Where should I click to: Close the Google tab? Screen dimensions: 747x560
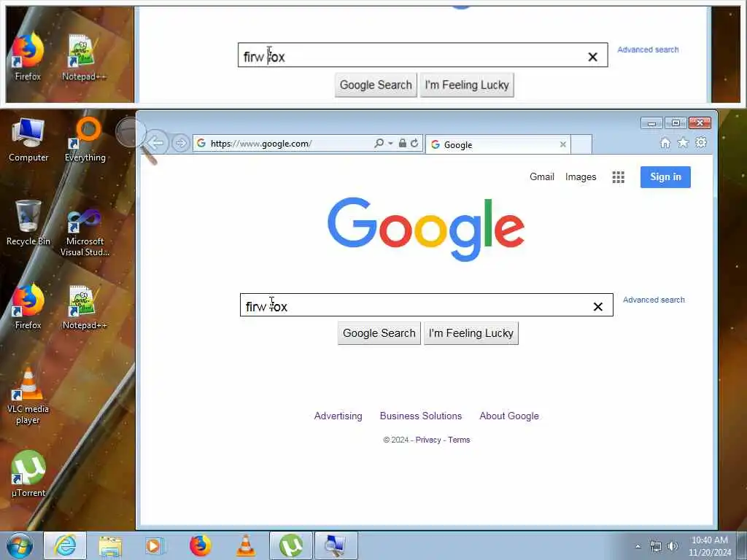coord(562,144)
